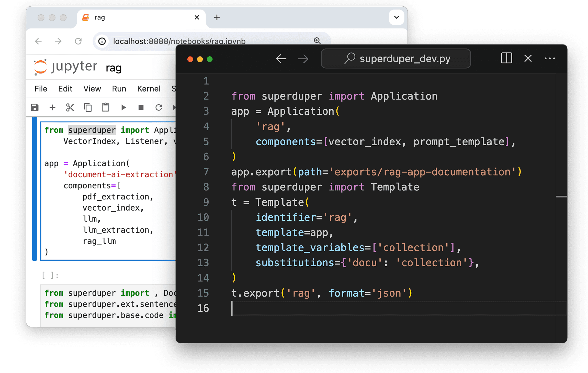Copy the selected cell in Jupyter toolbar

tap(88, 107)
